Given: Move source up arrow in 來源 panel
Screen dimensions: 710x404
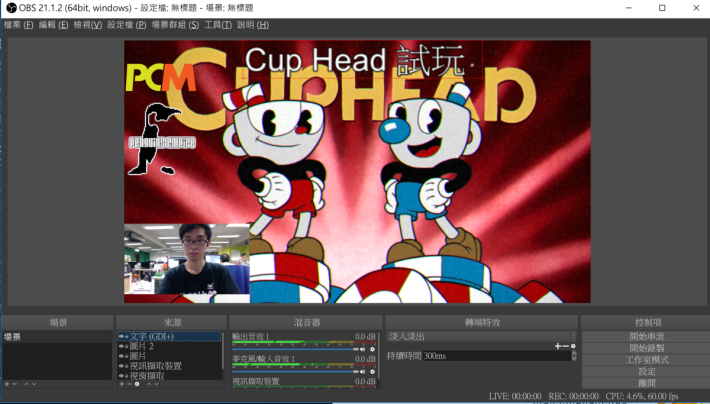Looking at the screenshot, I should click(x=149, y=384).
